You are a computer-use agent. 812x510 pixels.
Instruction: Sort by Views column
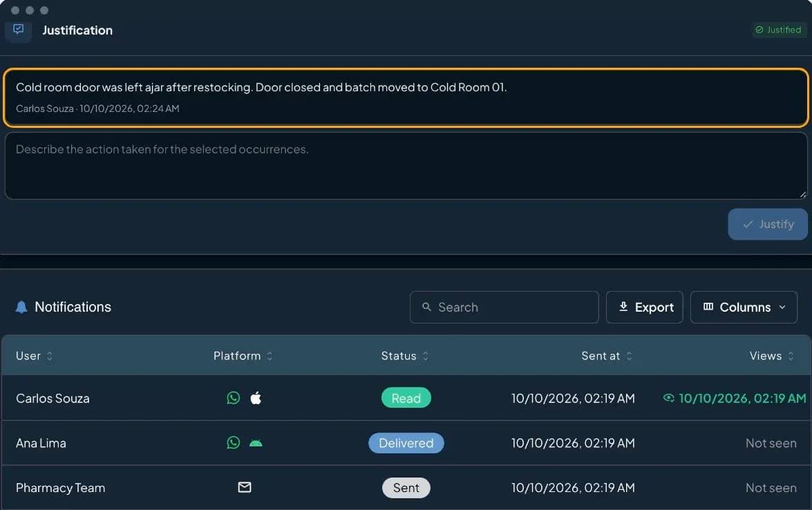(x=772, y=356)
